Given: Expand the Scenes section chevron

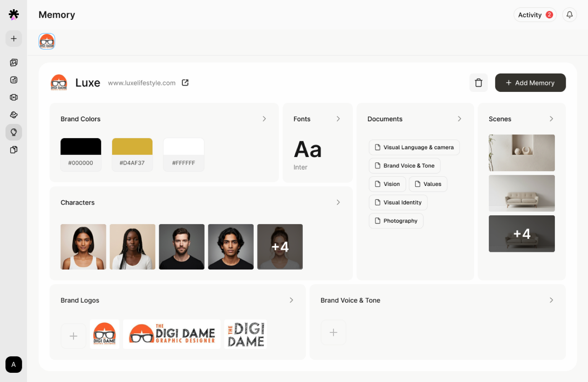Looking at the screenshot, I should click(551, 119).
